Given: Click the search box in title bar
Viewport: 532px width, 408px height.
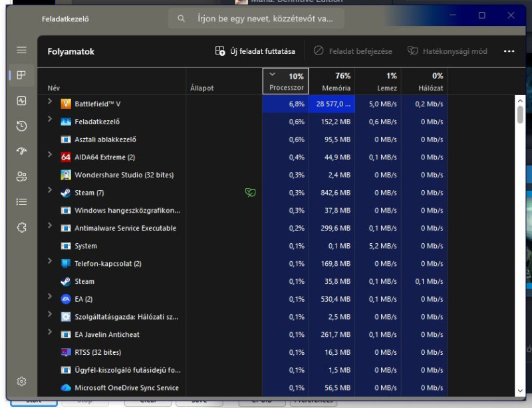Looking at the screenshot, I should click(x=256, y=19).
